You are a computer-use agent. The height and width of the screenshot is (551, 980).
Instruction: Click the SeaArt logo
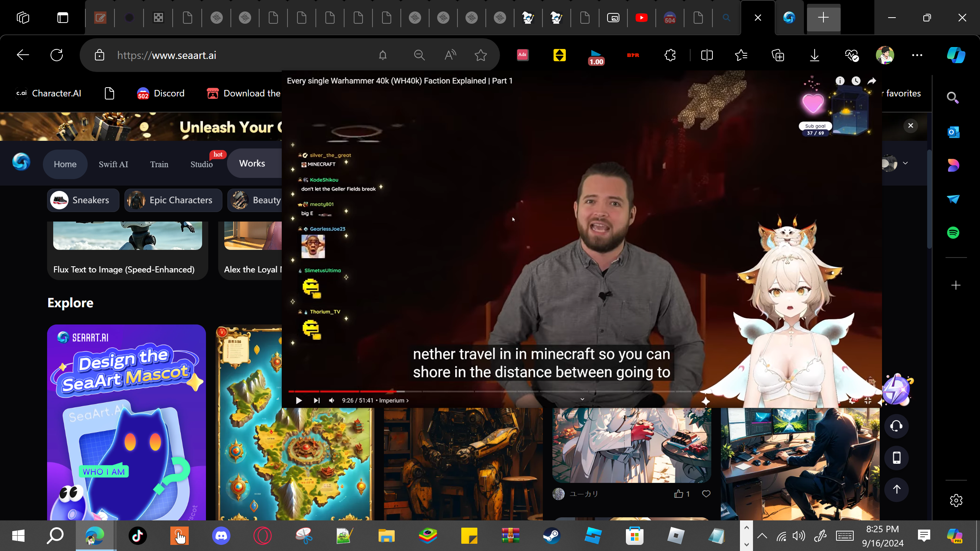coord(21,162)
